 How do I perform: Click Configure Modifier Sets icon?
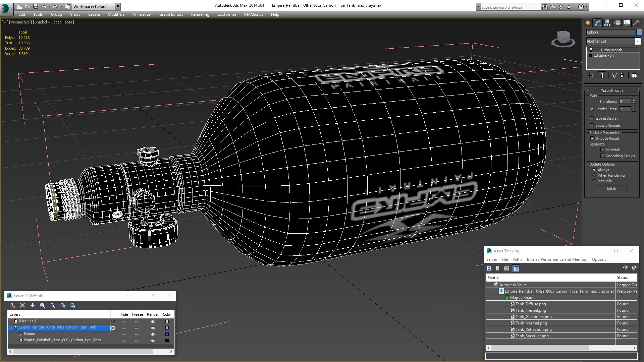click(x=634, y=75)
